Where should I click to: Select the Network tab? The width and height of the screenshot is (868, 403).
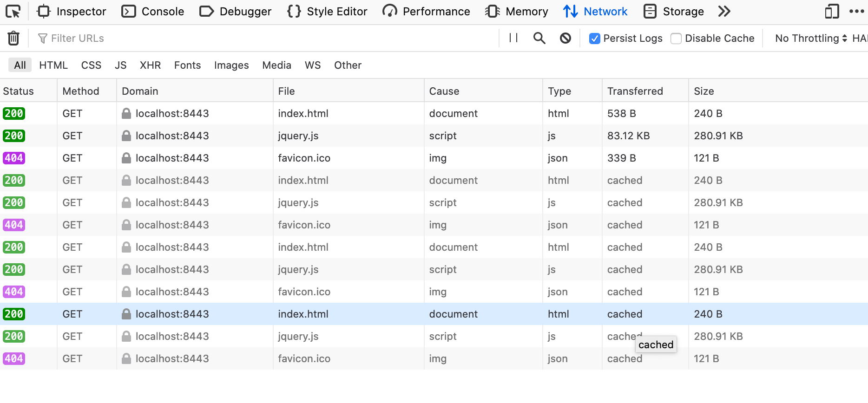[x=595, y=11]
